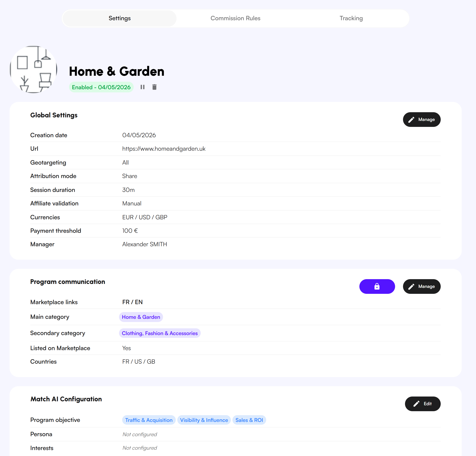Select the currencies EUR / USD / GBP

pos(145,217)
